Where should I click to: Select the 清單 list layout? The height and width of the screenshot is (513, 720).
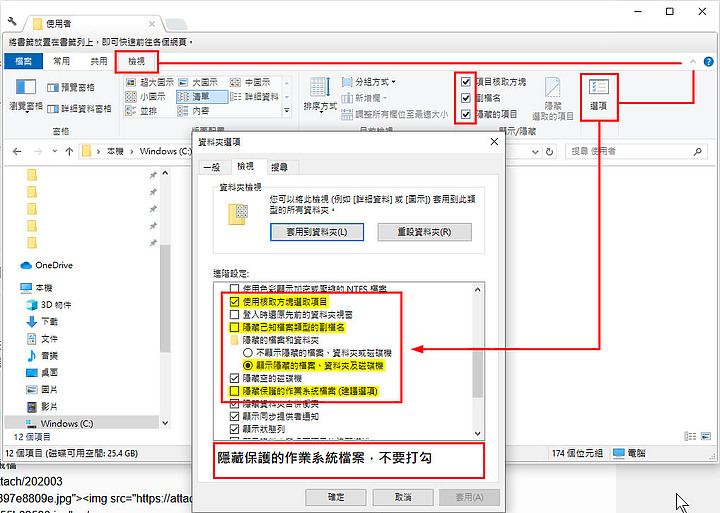click(202, 96)
